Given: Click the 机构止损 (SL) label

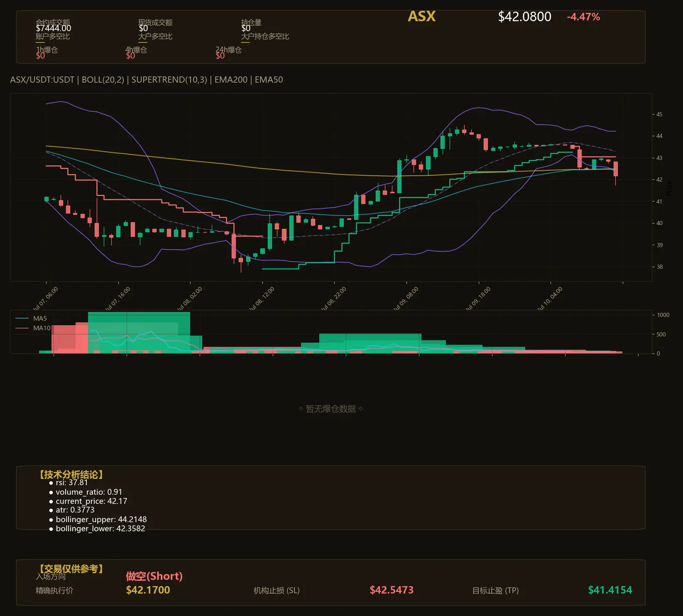Looking at the screenshot, I should click(277, 590).
